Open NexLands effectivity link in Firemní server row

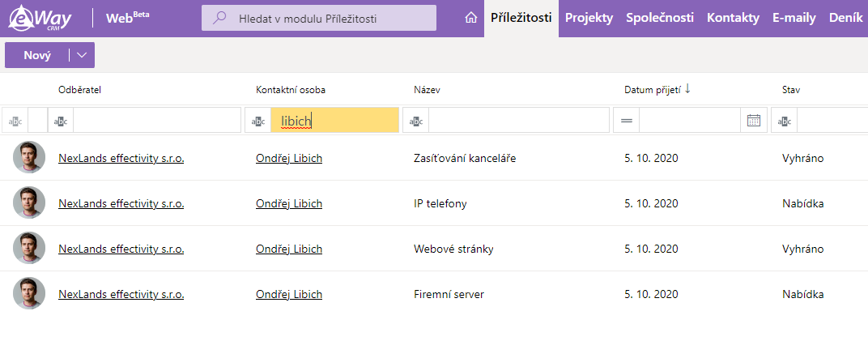121,295
